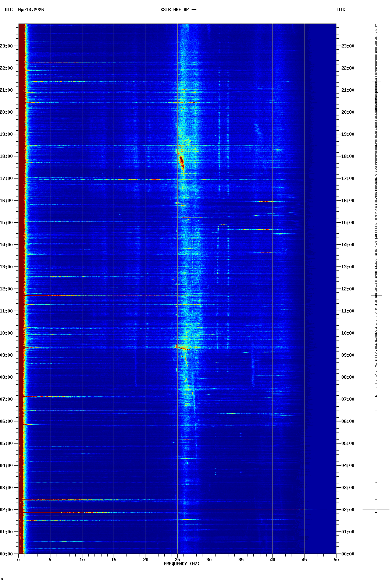Click the 12:00 label on left axis
Screen dimensions: 392x583
click(x=7, y=289)
